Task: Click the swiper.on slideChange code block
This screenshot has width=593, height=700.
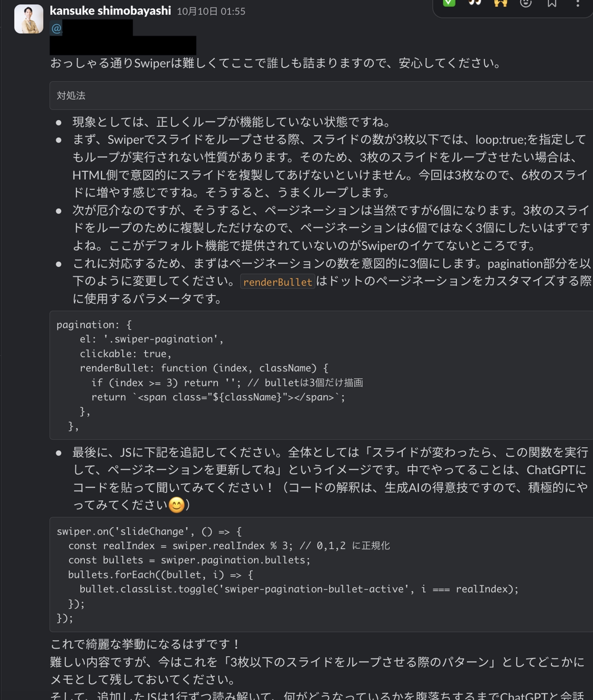Action: [306, 574]
